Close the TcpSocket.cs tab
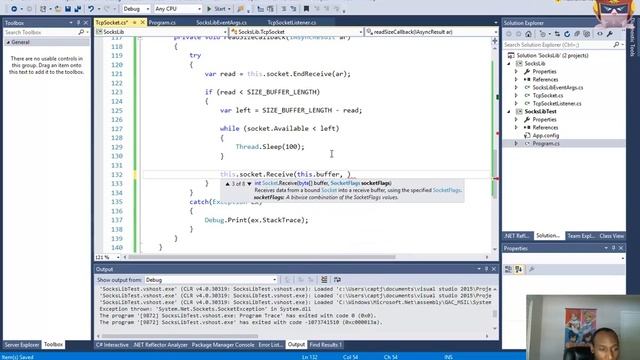The image size is (640, 360). (x=142, y=22)
